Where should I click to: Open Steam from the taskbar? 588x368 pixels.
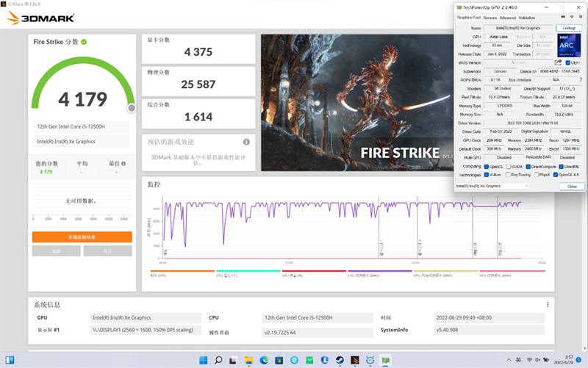pyautogui.click(x=340, y=360)
